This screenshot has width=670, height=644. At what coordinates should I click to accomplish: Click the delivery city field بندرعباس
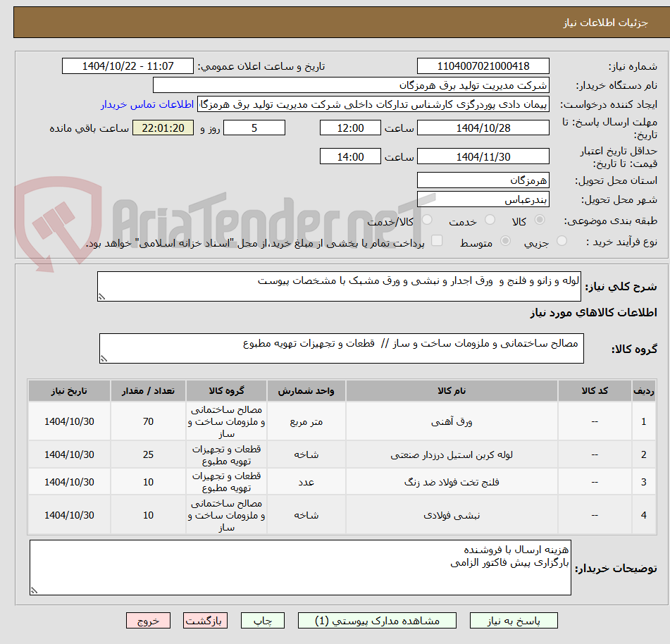coord(483,199)
